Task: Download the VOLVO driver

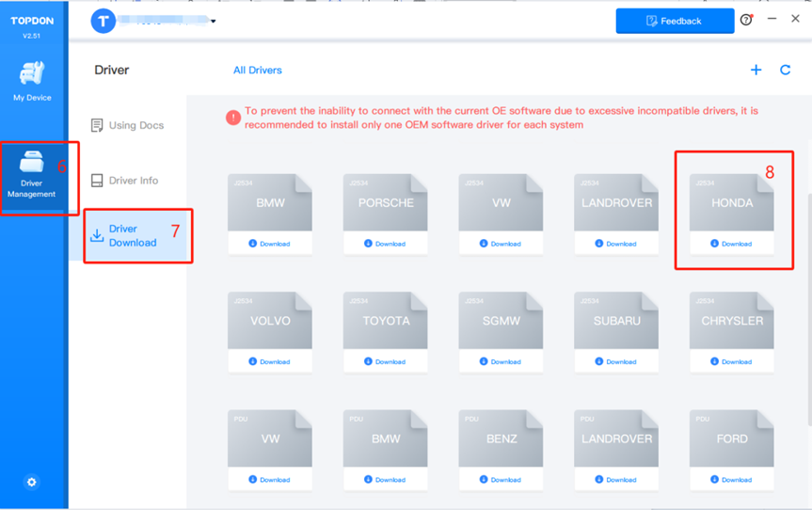Action: point(270,361)
